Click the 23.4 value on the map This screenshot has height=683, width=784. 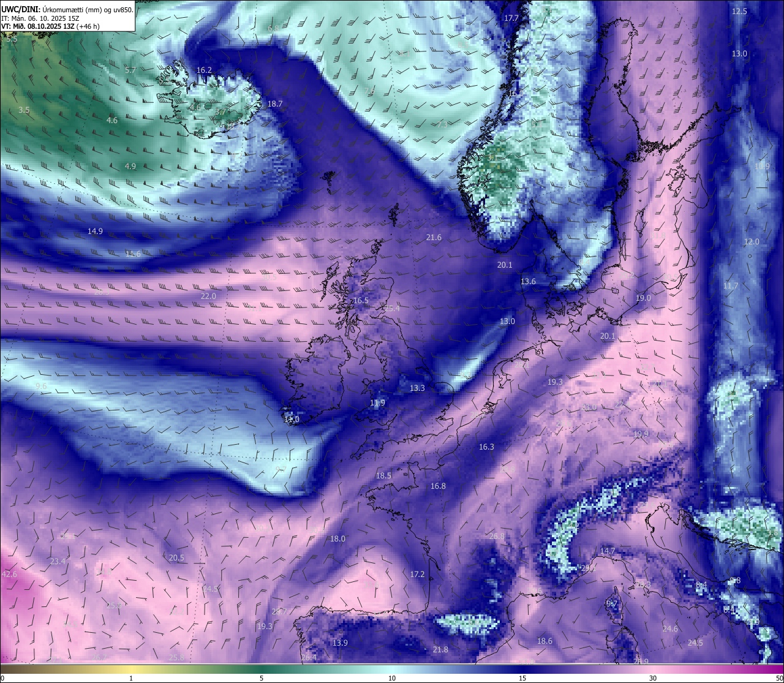coord(58,561)
